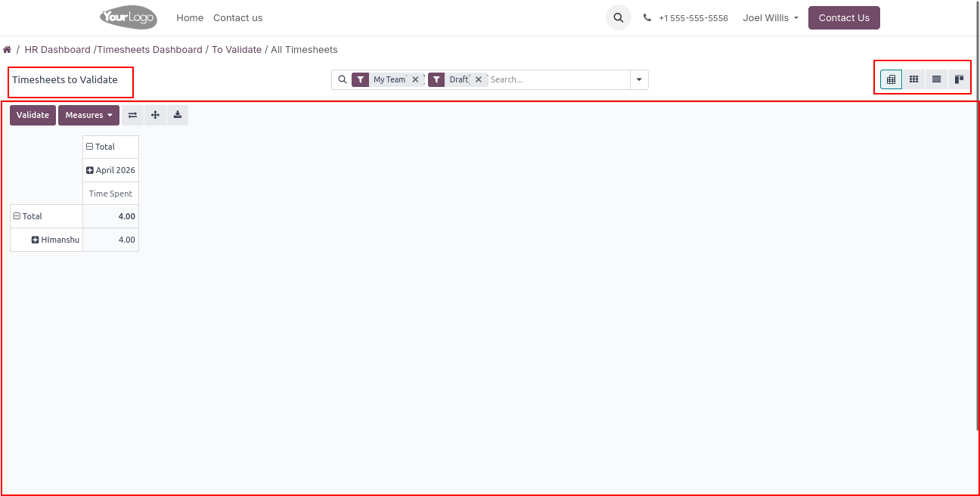
Task: Switch to the kanban view
Action: coord(959,79)
